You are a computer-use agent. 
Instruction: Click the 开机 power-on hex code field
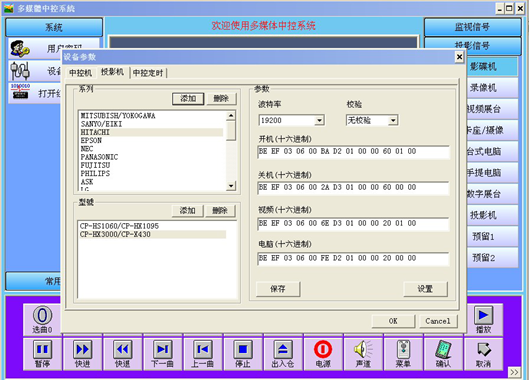[353, 152]
